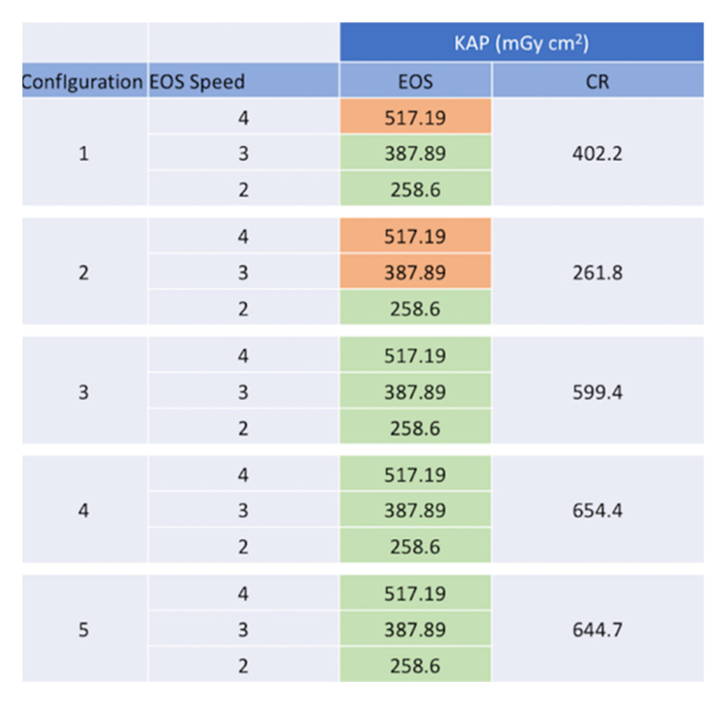Click the EOS sub-column header under KAP

click(415, 81)
